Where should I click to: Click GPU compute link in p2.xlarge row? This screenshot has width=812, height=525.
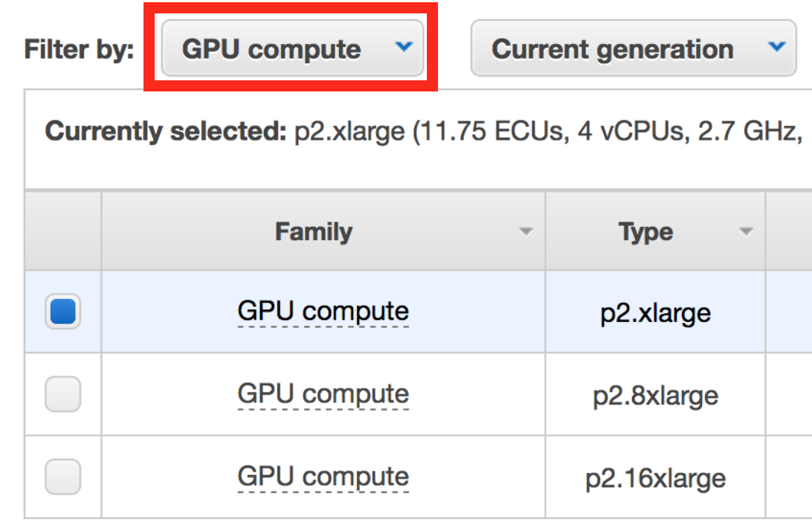coord(323,312)
